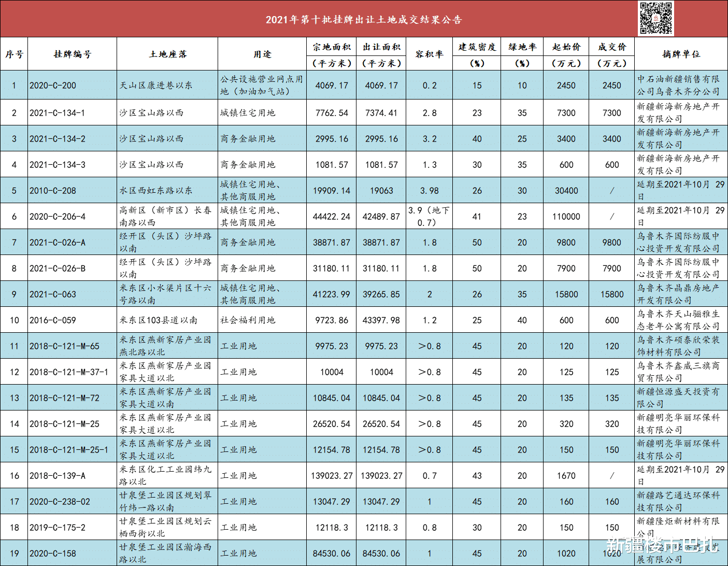Click area cell '44422.24'
Image resolution: width=728 pixels, height=566 pixels.
[332, 216]
